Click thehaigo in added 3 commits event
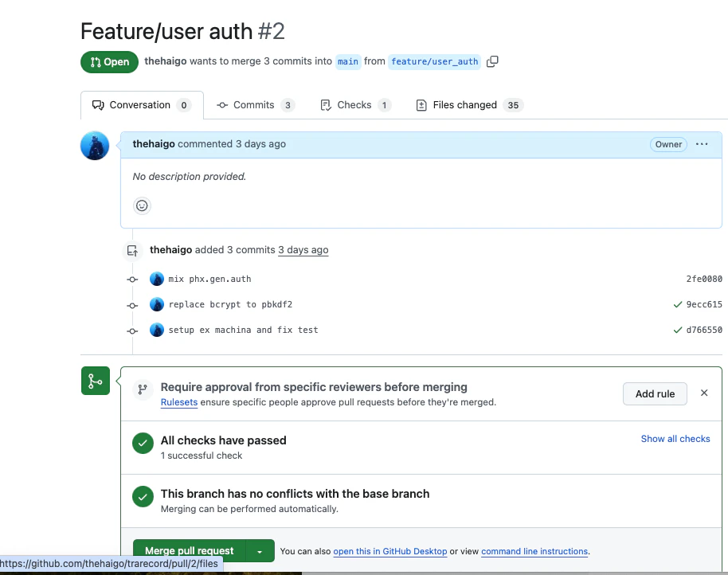 click(171, 250)
